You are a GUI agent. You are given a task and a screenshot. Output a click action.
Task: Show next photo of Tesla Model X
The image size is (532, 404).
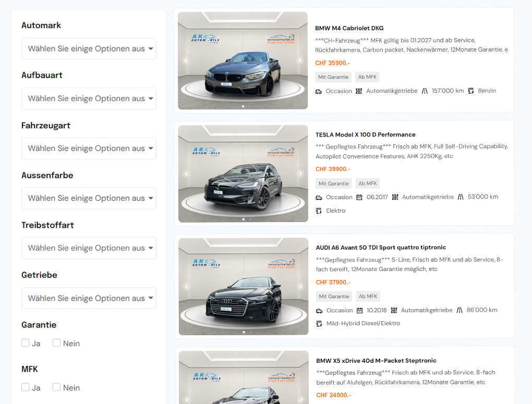click(x=300, y=174)
